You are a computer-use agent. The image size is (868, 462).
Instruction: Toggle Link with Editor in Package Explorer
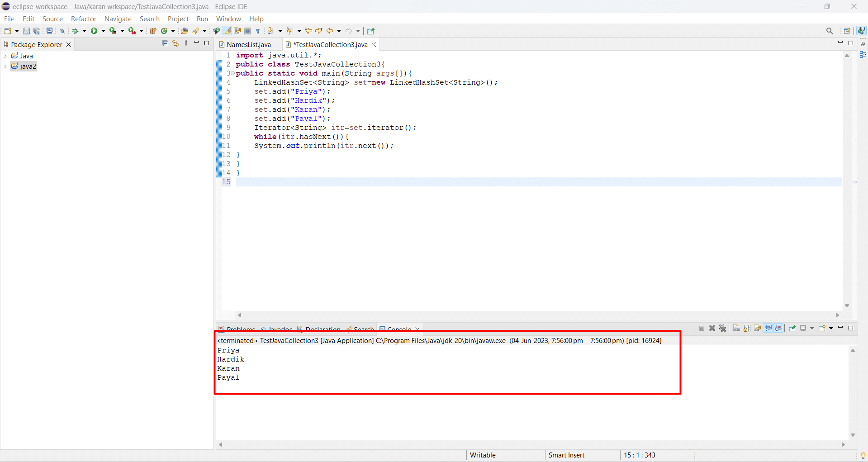175,43
